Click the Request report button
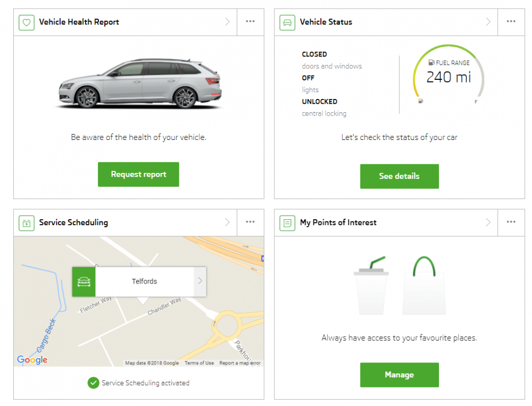The height and width of the screenshot is (406, 532). click(x=138, y=175)
